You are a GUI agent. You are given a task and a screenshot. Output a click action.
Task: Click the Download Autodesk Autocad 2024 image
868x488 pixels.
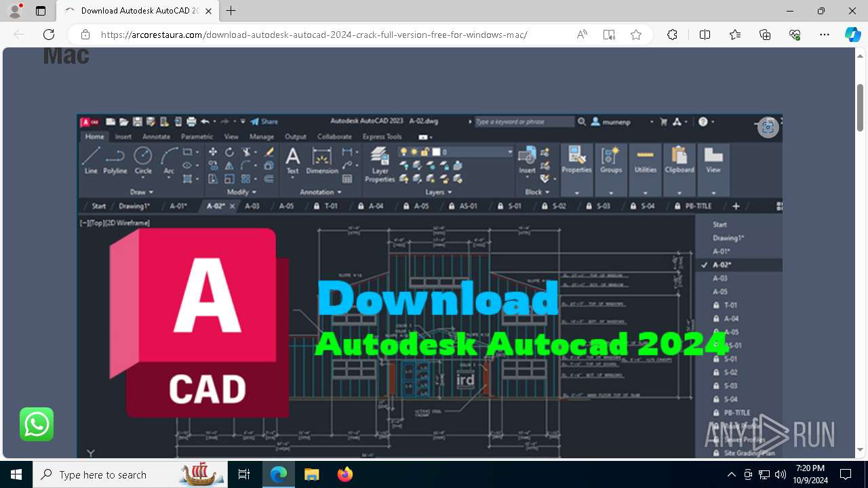(429, 286)
